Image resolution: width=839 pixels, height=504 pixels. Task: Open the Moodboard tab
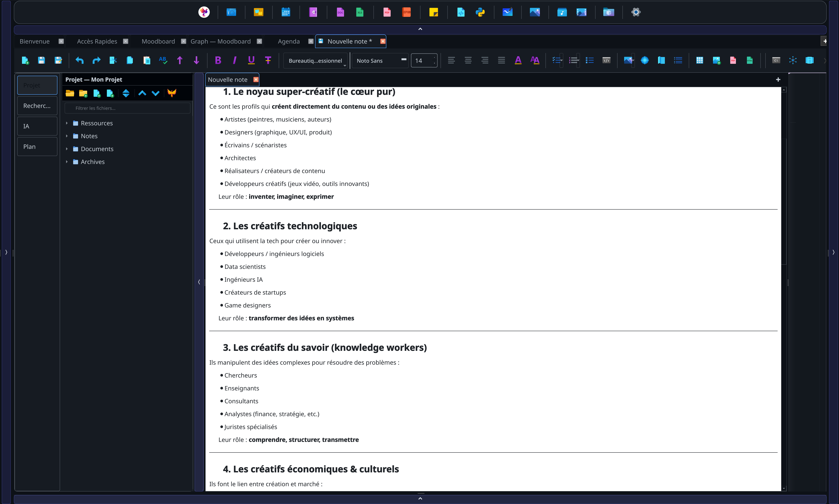(158, 41)
